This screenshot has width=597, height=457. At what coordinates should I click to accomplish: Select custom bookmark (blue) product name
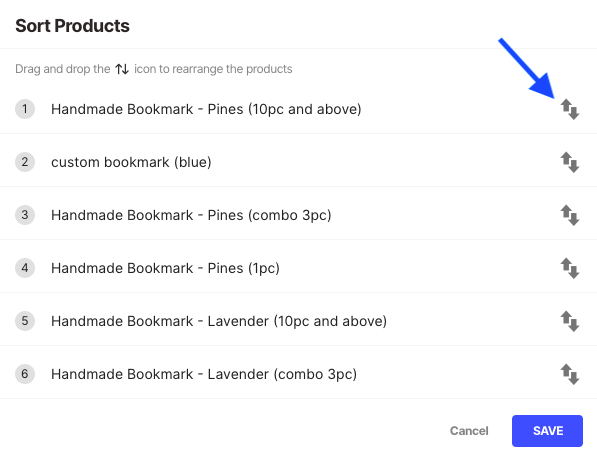click(131, 162)
